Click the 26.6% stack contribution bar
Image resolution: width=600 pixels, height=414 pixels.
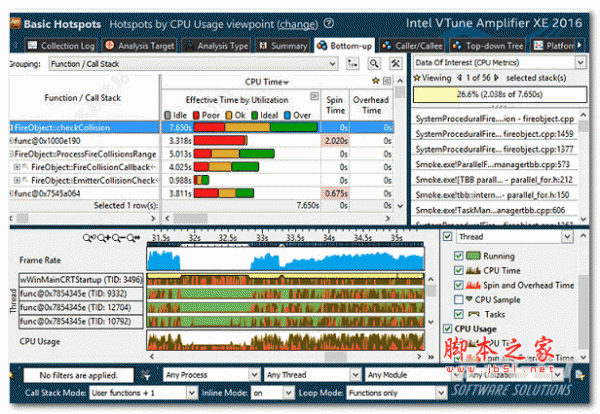(500, 94)
